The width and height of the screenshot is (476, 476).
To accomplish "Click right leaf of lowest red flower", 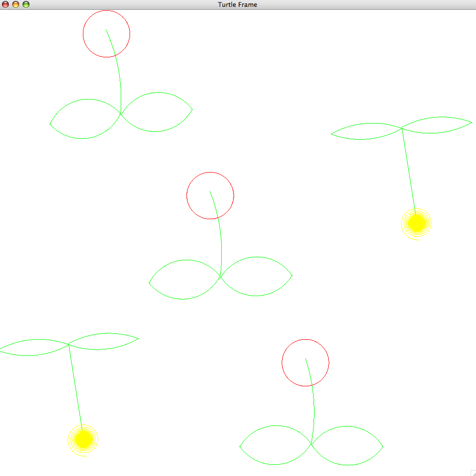I will tap(347, 446).
